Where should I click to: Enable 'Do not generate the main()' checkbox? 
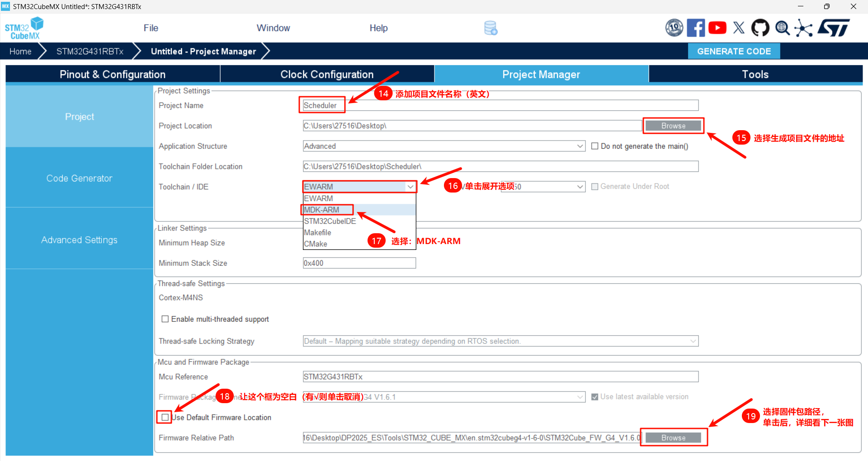point(595,146)
